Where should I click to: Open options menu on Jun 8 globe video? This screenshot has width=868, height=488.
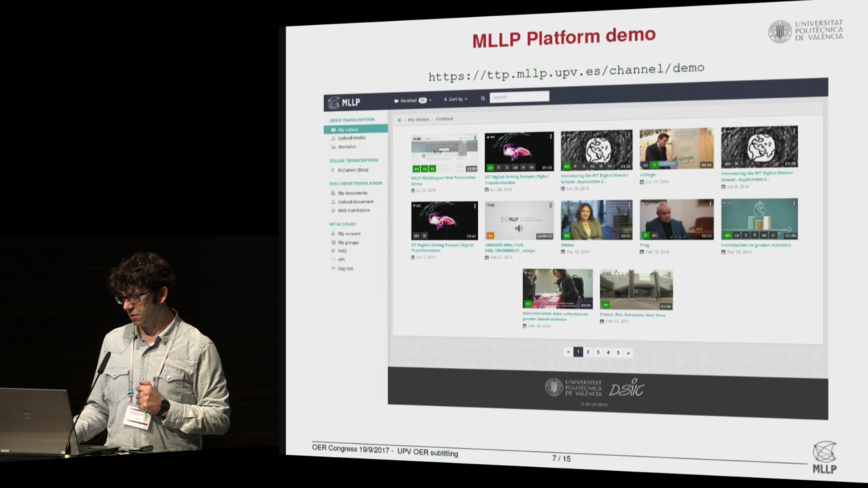[x=794, y=131]
